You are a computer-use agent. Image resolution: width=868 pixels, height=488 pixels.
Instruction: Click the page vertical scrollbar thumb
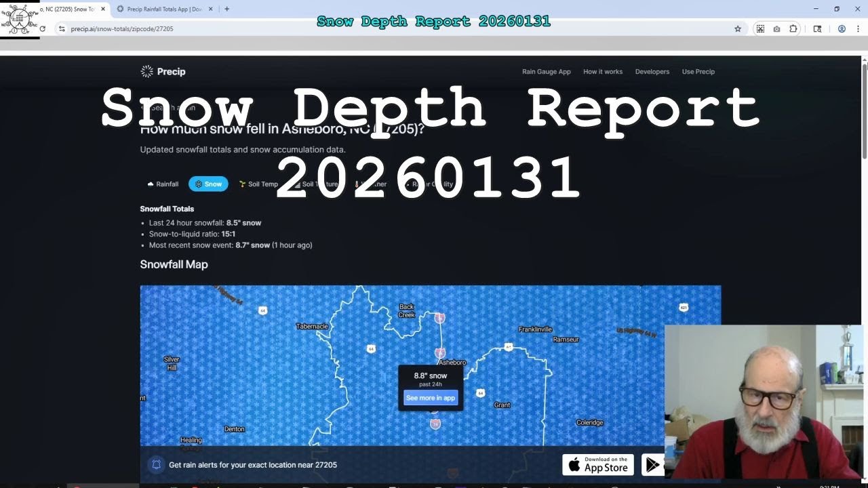click(x=865, y=112)
